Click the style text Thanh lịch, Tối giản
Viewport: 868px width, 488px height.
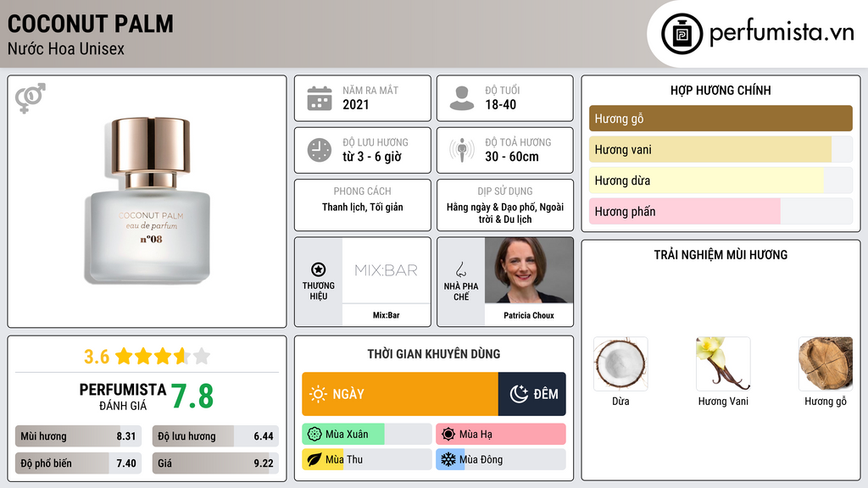(x=363, y=208)
